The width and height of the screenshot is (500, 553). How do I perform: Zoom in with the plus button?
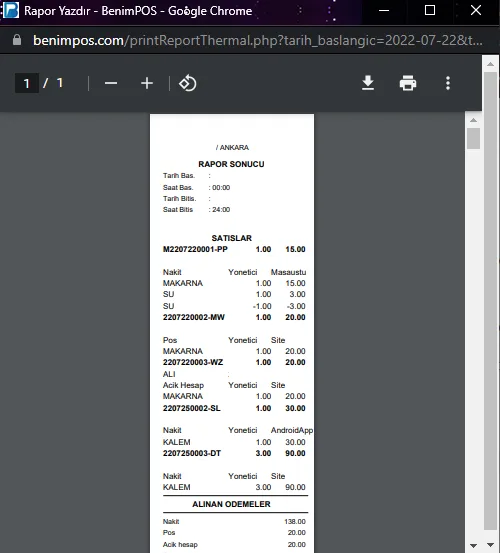coord(147,83)
